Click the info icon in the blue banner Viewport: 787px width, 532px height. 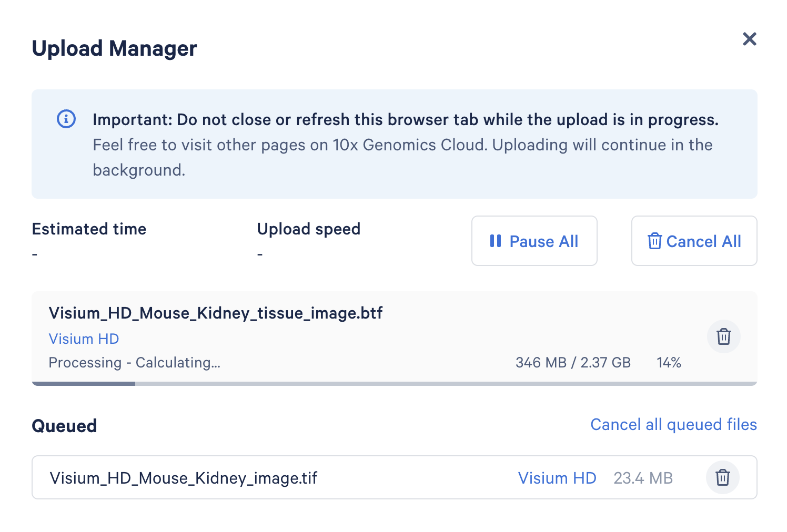click(66, 119)
